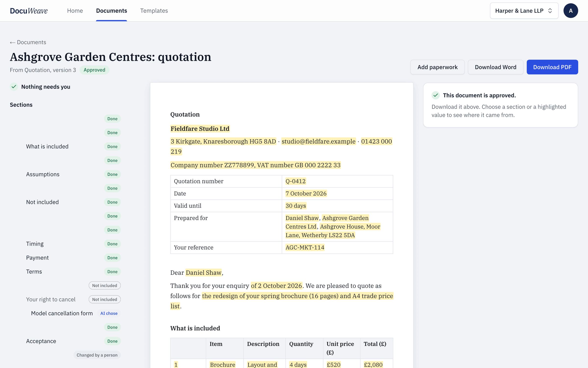This screenshot has width=588, height=368.
Task: Switch to the Templates tab
Action: (154, 11)
